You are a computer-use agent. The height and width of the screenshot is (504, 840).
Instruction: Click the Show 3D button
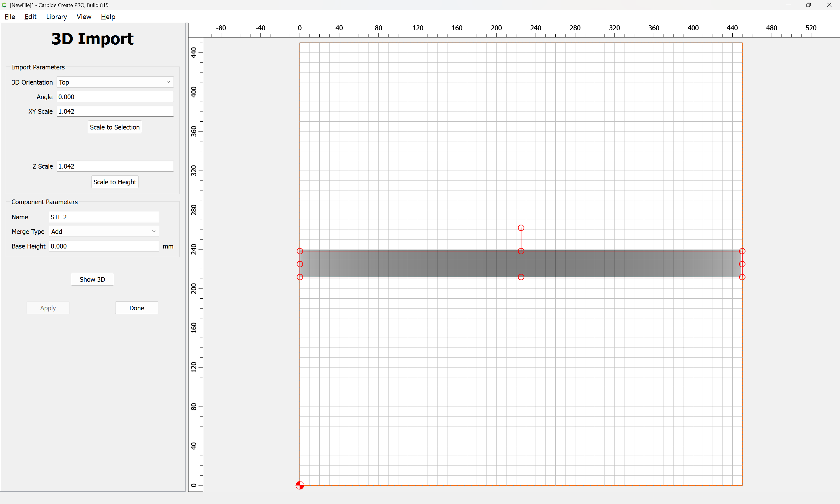coord(92,279)
